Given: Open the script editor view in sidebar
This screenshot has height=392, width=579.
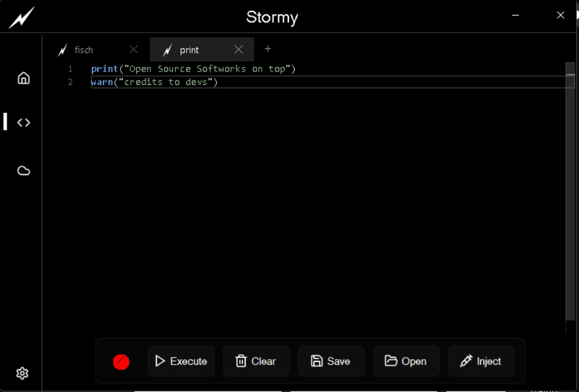Looking at the screenshot, I should [23, 123].
